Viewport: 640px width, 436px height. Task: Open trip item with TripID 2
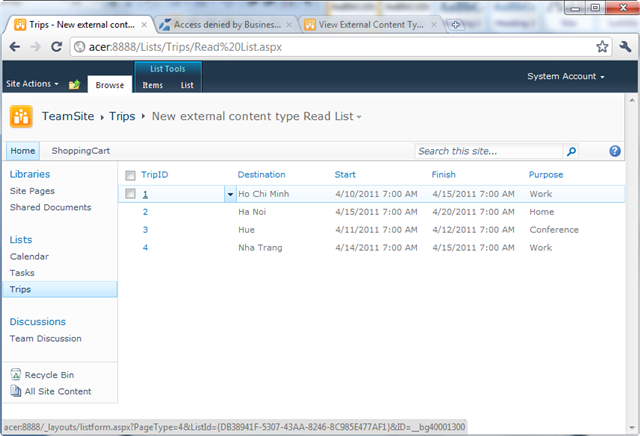[x=145, y=212]
